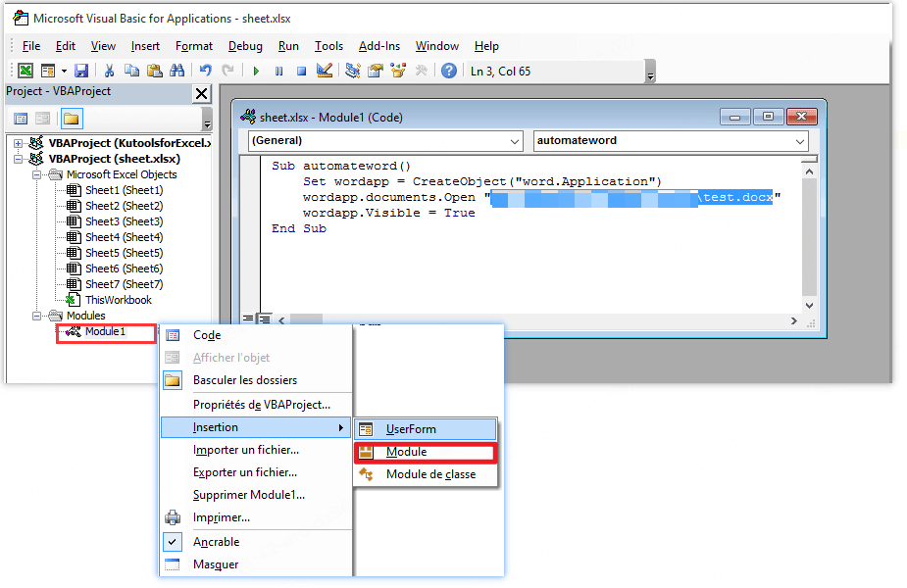
Task: Click the Undo arrow icon
Action: 205,71
